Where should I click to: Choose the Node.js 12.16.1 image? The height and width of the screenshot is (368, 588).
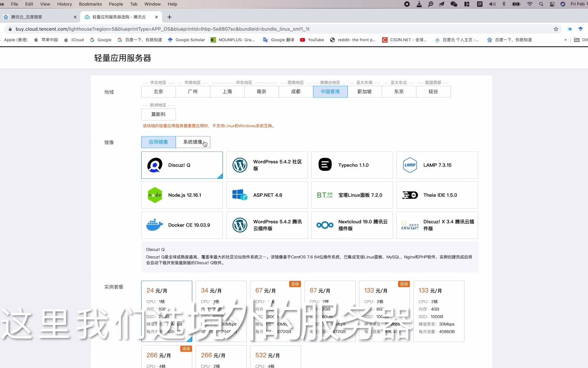pos(182,195)
